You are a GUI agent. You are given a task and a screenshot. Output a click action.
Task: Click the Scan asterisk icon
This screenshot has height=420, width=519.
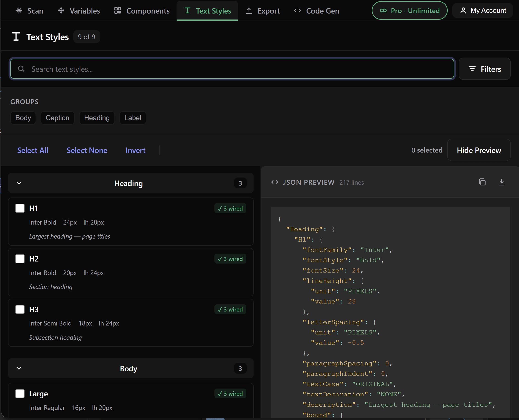click(x=19, y=10)
